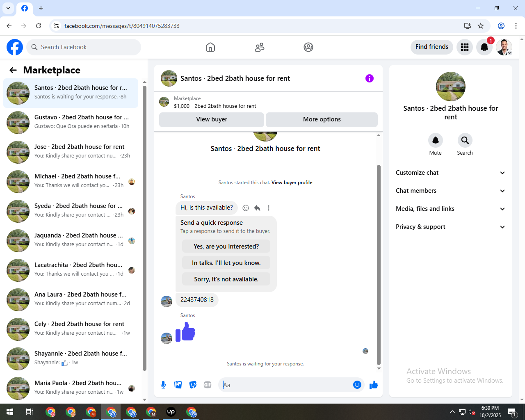Open the Maria Paola conversation
The height and width of the screenshot is (420, 525).
point(71,388)
